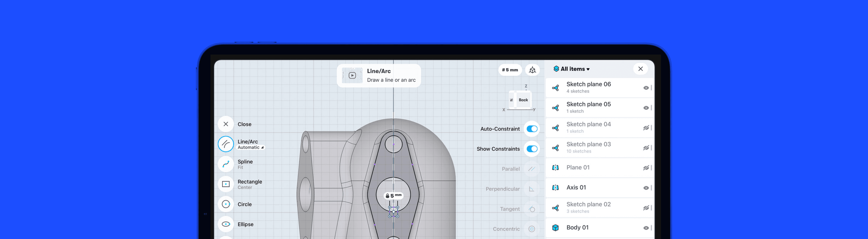Apply the Perpendicular constraint

pos(532,189)
